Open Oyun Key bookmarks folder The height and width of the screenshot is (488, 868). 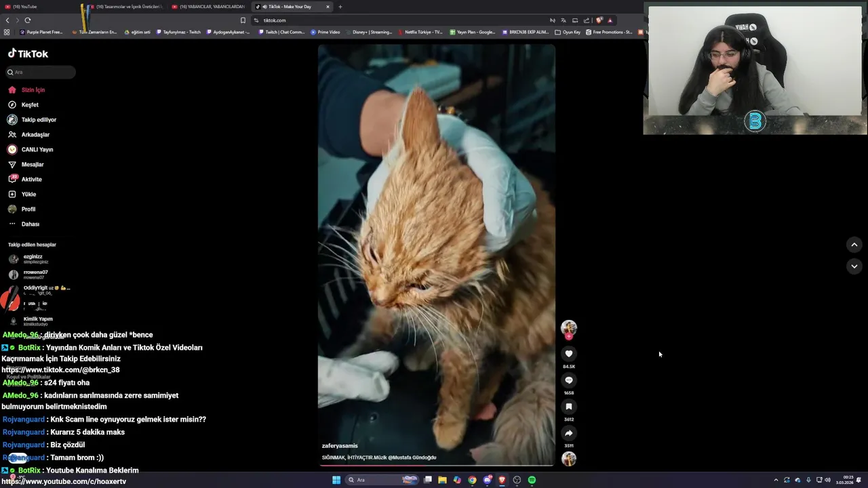pyautogui.click(x=568, y=32)
